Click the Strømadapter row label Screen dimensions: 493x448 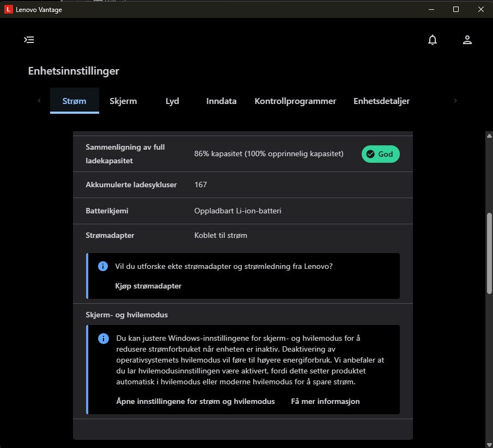pos(109,235)
